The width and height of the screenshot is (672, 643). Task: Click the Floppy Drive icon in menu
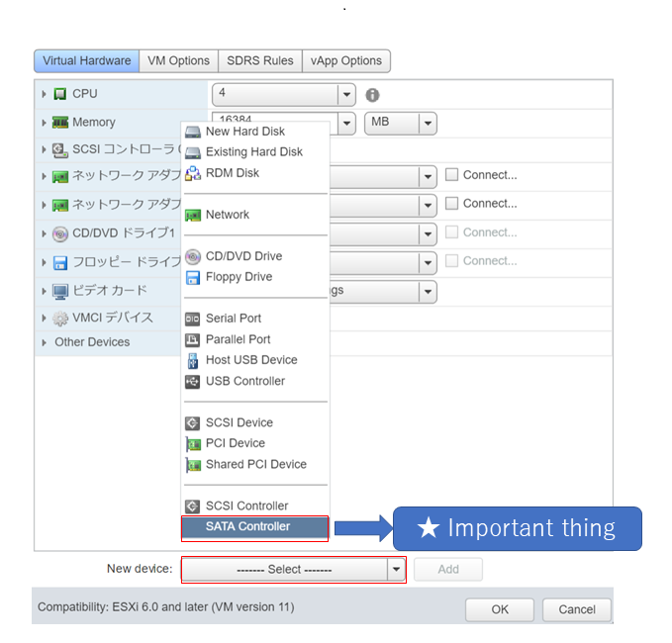pyautogui.click(x=193, y=278)
